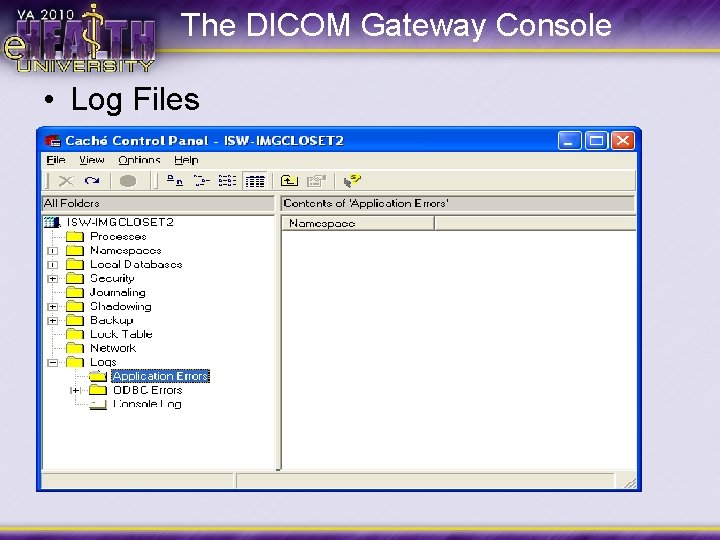Select the Logs tree label
Image resolution: width=720 pixels, height=540 pixels.
(103, 362)
